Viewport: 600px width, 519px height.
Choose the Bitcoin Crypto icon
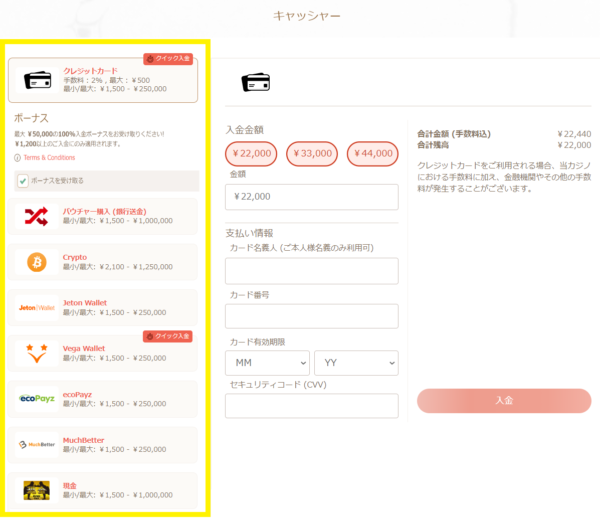click(x=37, y=262)
